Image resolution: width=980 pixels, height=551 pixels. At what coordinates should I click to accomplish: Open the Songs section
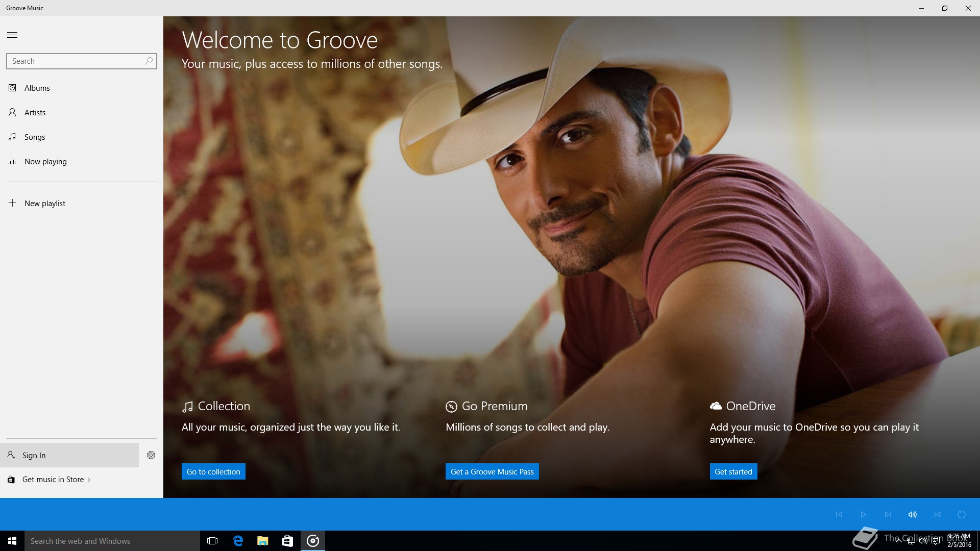point(82,137)
